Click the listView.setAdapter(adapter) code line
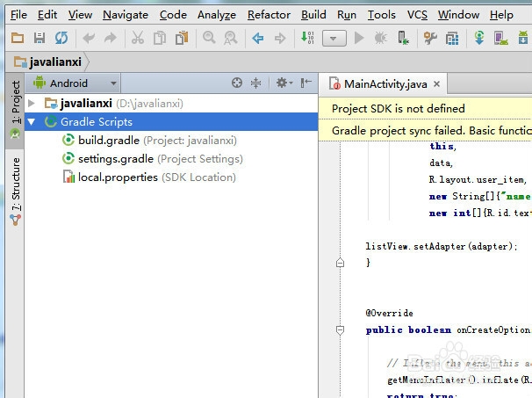Screen dimensions: 532x398 (x=442, y=246)
